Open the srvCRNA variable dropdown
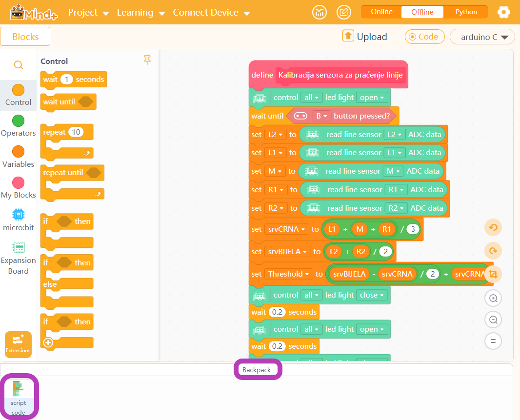520x420 pixels. (286, 229)
